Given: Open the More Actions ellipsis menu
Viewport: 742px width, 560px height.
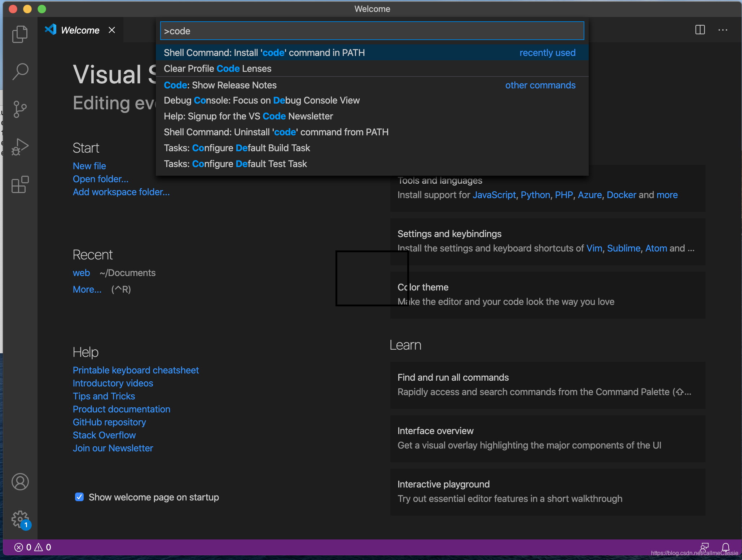Looking at the screenshot, I should click(723, 30).
